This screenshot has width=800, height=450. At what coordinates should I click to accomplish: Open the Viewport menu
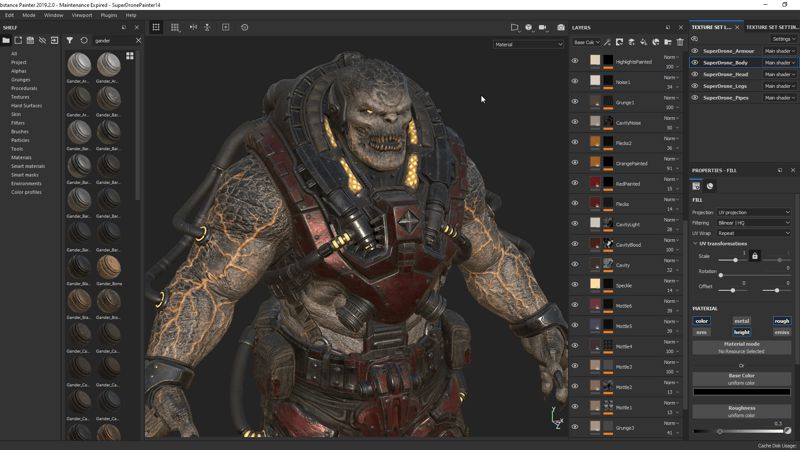click(82, 15)
